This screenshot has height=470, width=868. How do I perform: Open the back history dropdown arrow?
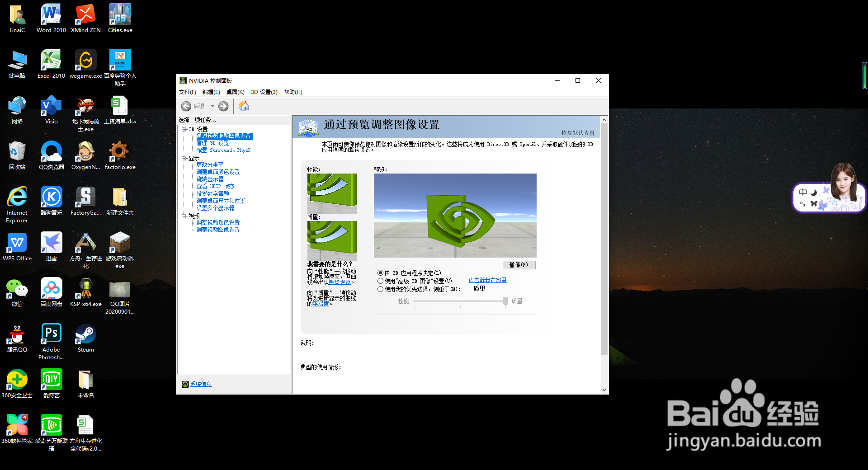212,106
